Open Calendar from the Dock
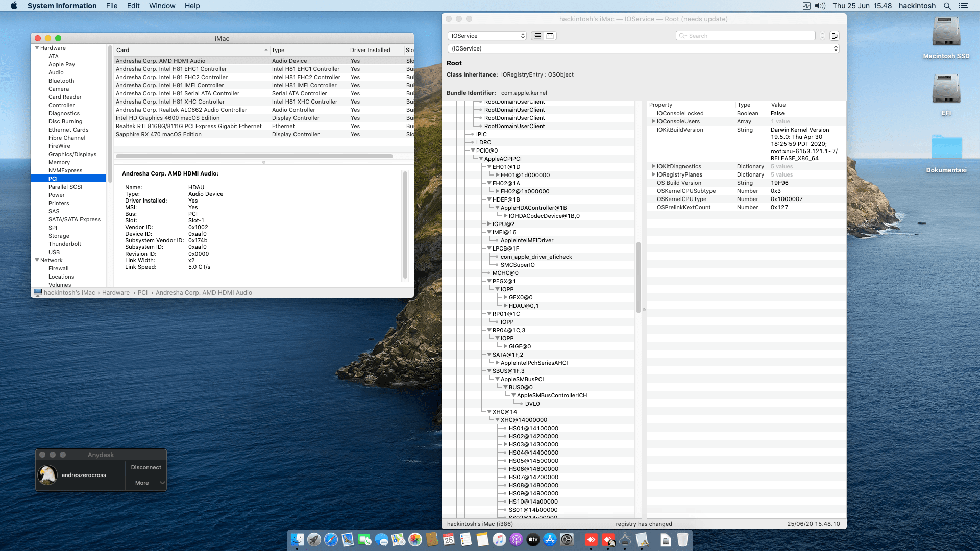 pyautogui.click(x=449, y=539)
